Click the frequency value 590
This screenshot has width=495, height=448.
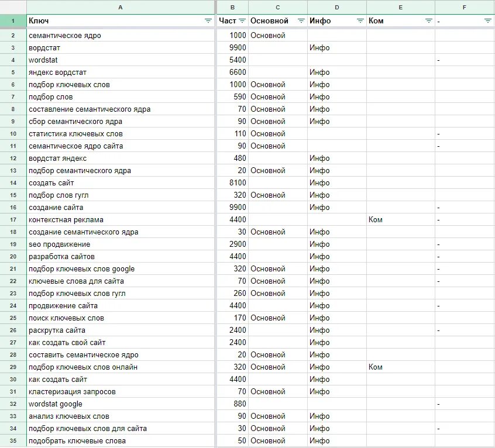click(x=240, y=97)
